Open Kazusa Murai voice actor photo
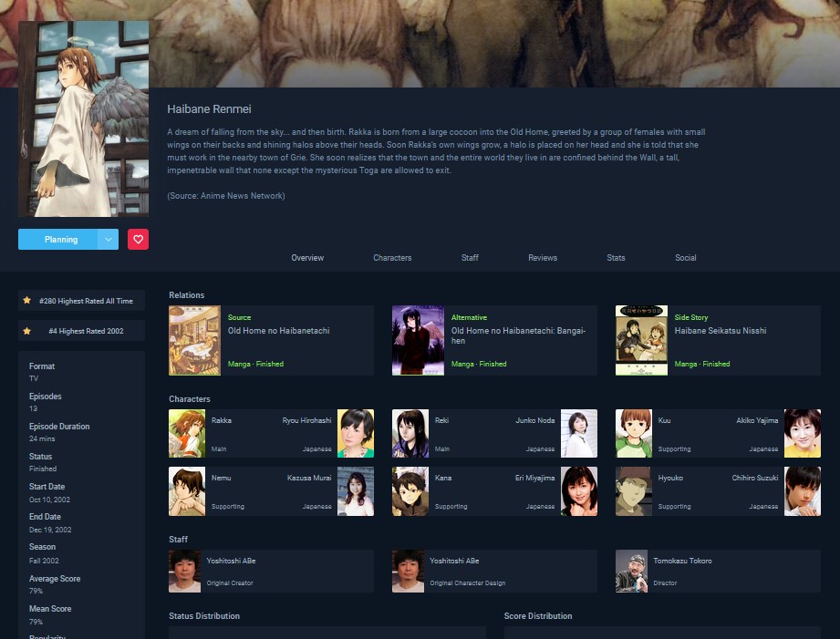Screen dimensions: 840x639 (356, 491)
